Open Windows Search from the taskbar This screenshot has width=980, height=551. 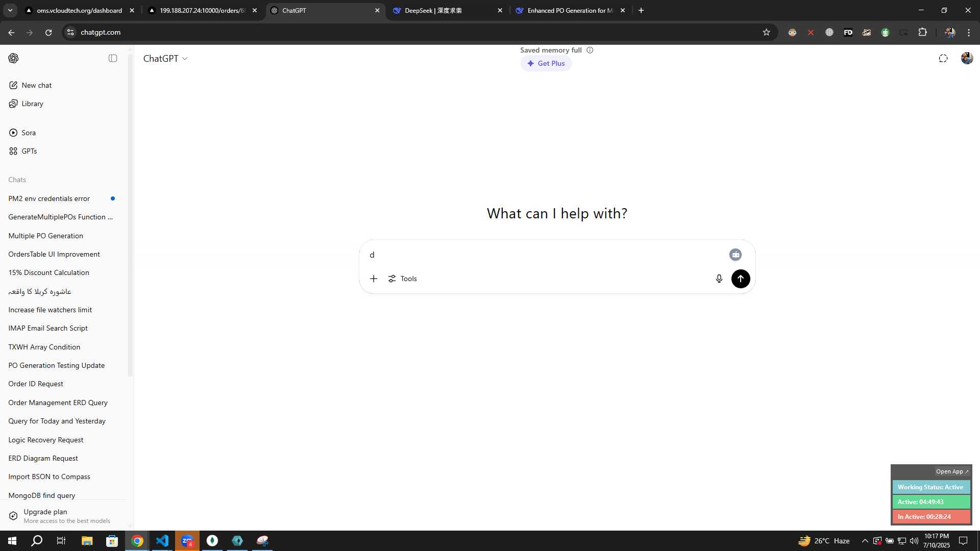tap(37, 541)
